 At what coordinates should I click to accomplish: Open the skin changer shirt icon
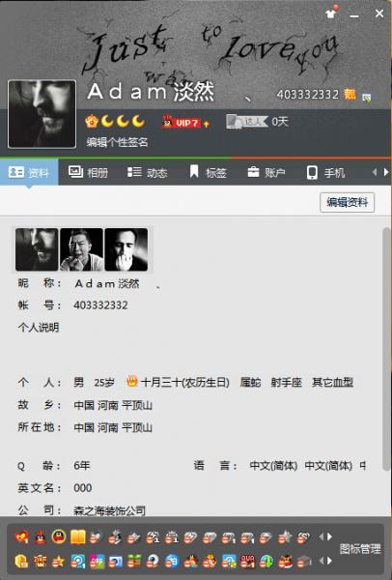(330, 14)
